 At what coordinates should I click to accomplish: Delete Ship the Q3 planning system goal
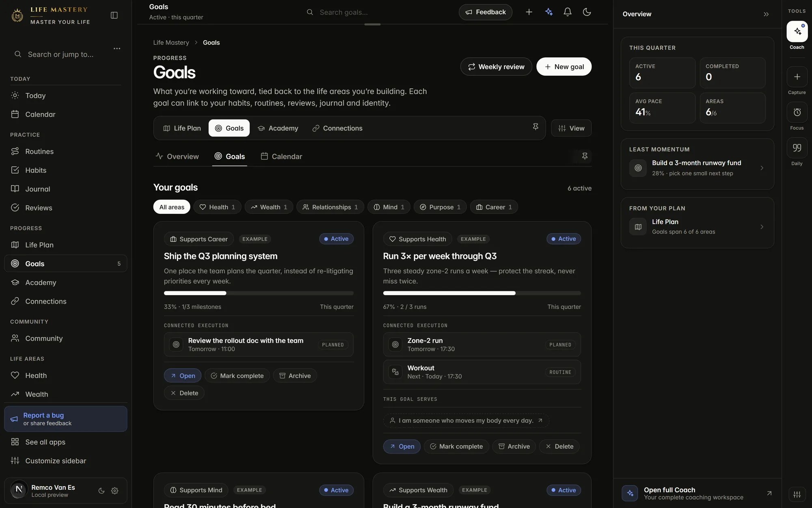[184, 393]
